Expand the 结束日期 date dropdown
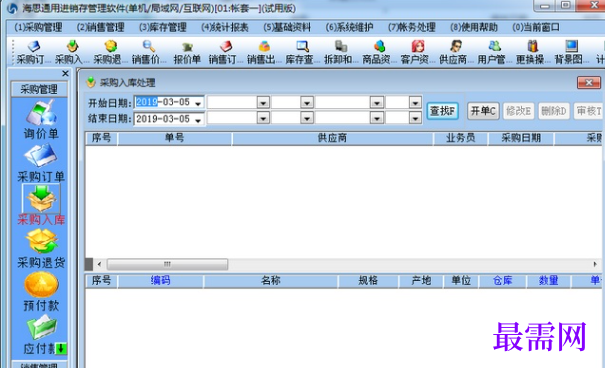The width and height of the screenshot is (605, 368). [x=198, y=120]
